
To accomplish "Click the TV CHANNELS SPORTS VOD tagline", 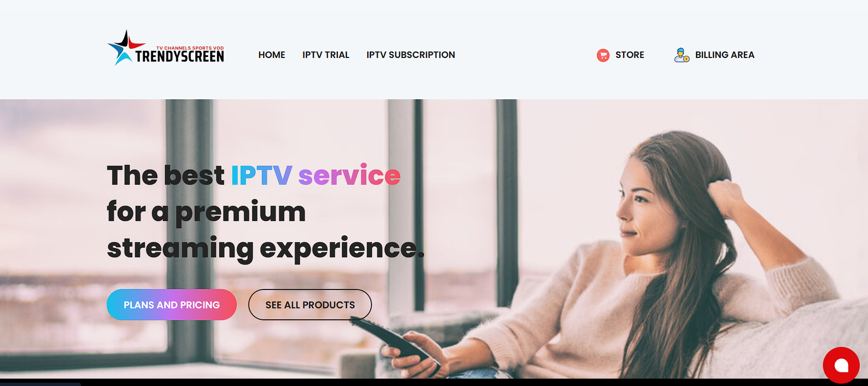I will 190,48.
